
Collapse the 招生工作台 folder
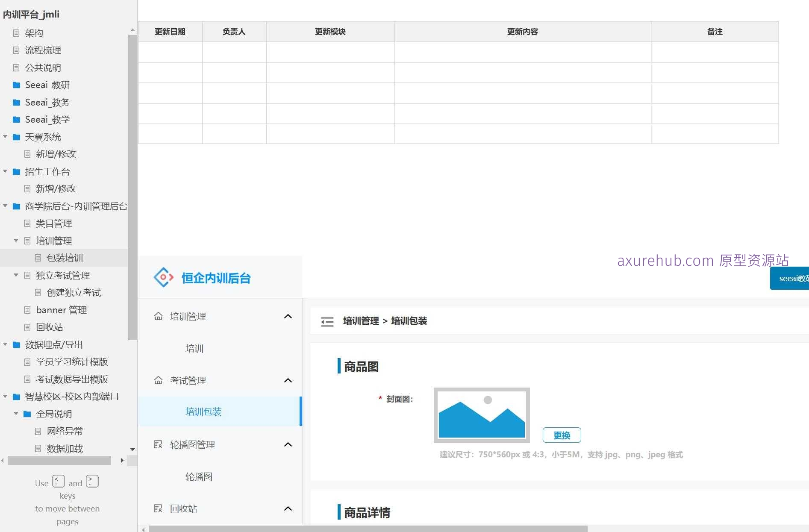(5, 171)
